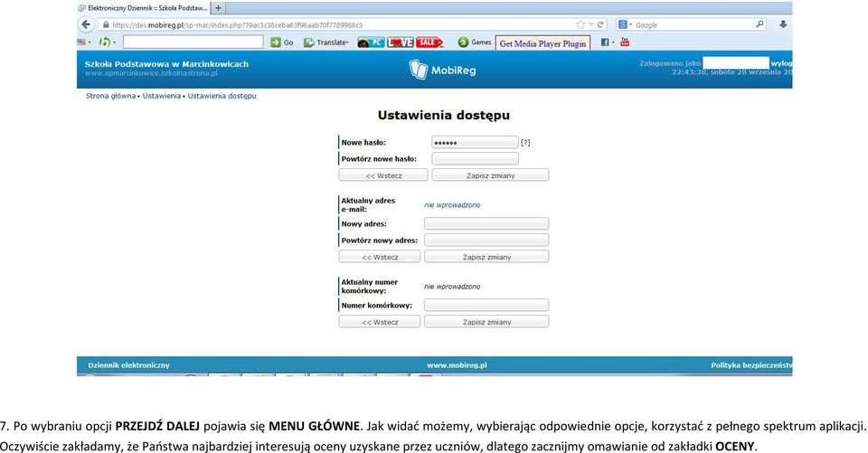Click Wstecz button in email section

pyautogui.click(x=380, y=257)
